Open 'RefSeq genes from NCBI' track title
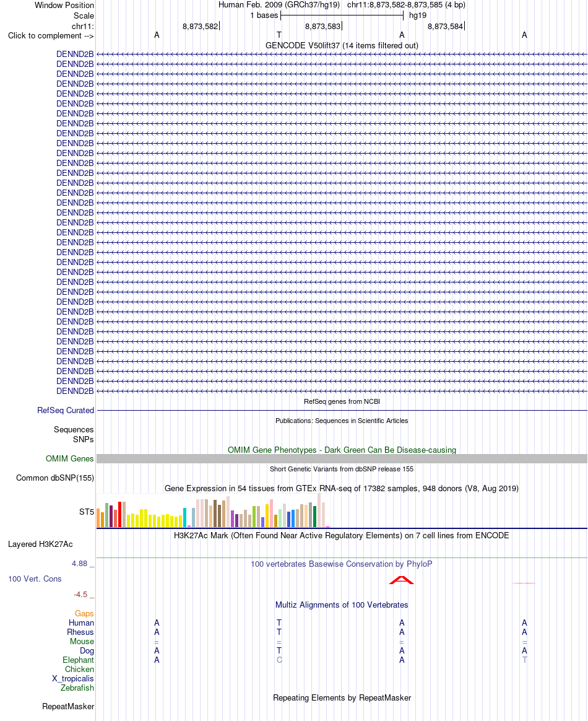Screen dimensions: 588x721 [x=342, y=401]
